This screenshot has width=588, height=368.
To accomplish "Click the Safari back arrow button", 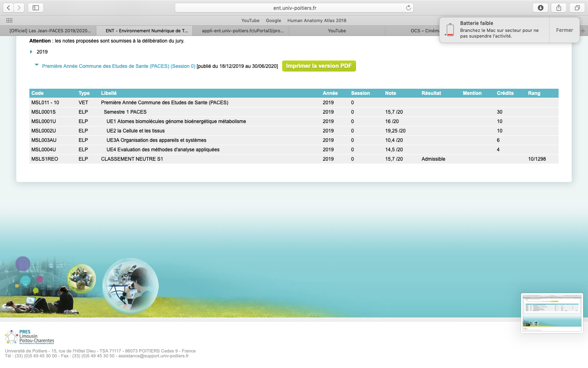I will pos(8,8).
